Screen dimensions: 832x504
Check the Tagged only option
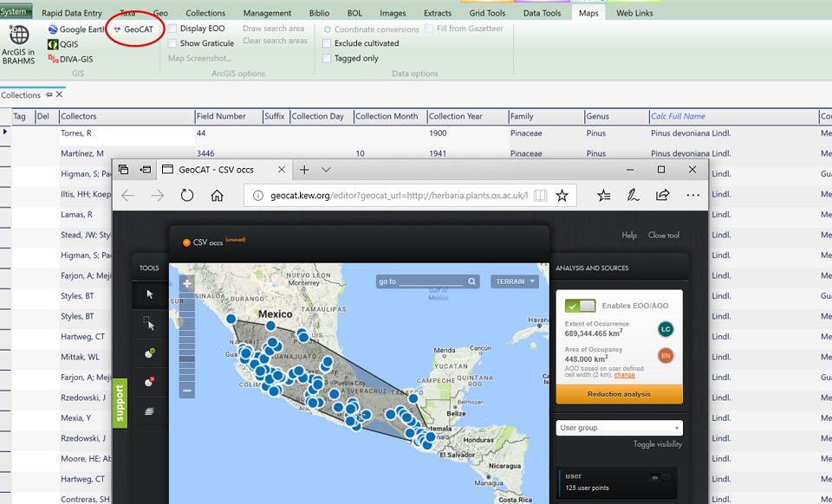click(x=327, y=58)
